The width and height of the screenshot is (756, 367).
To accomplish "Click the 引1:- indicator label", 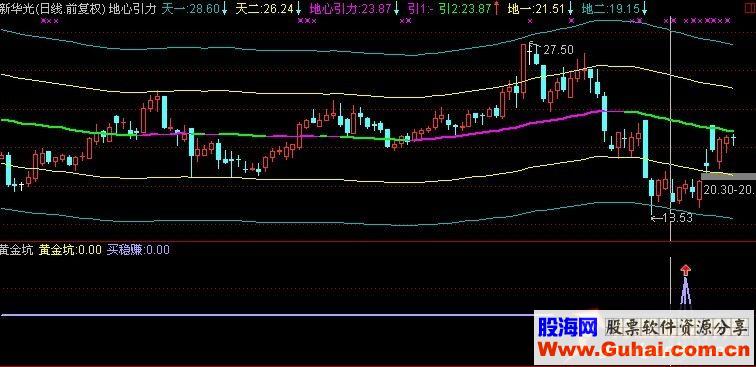I will pos(420,8).
